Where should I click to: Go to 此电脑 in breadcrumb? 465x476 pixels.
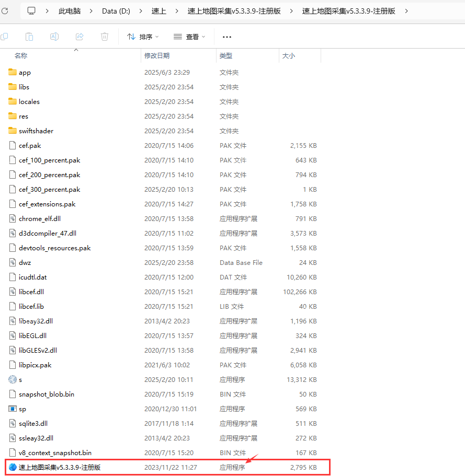pyautogui.click(x=69, y=11)
